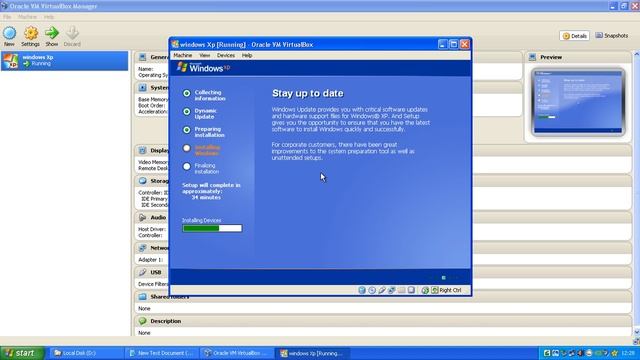Click the video capture status icon
Image resolution: width=640 pixels, height=360 pixels.
click(x=411, y=290)
